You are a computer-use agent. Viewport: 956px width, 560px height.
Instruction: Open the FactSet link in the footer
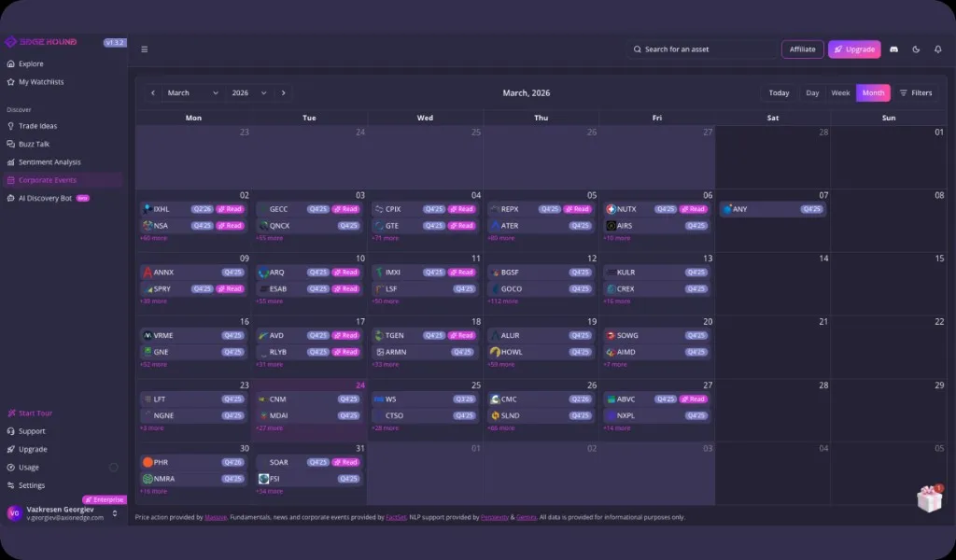coord(398,516)
